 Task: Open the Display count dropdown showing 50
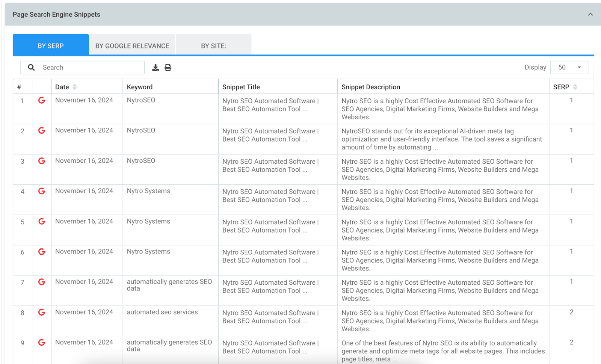click(x=569, y=67)
